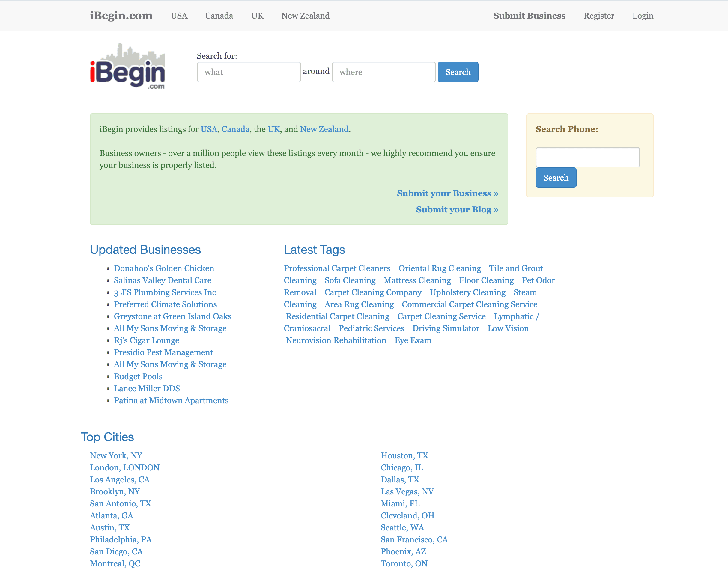
Task: Go to New Zealand in navbar
Action: pyautogui.click(x=305, y=16)
